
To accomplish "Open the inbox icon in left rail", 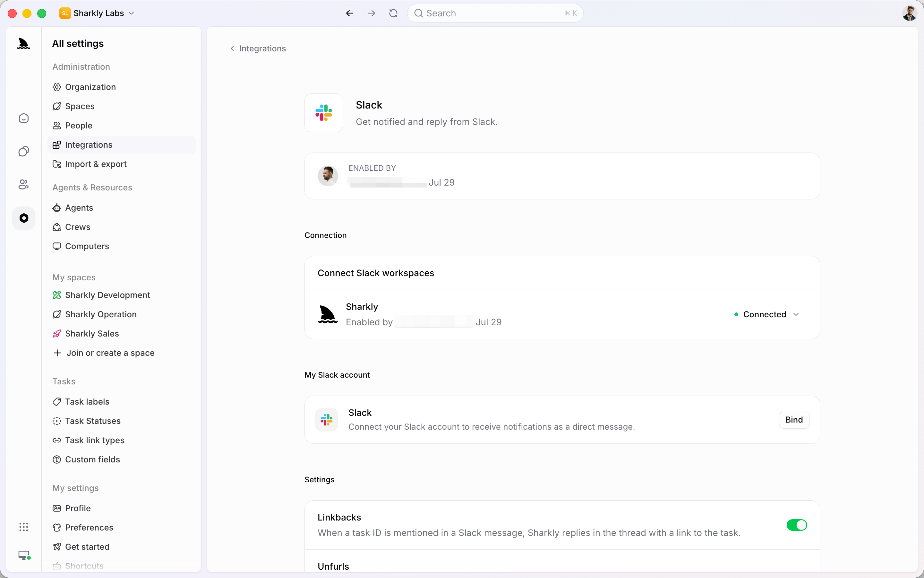I will (x=24, y=118).
